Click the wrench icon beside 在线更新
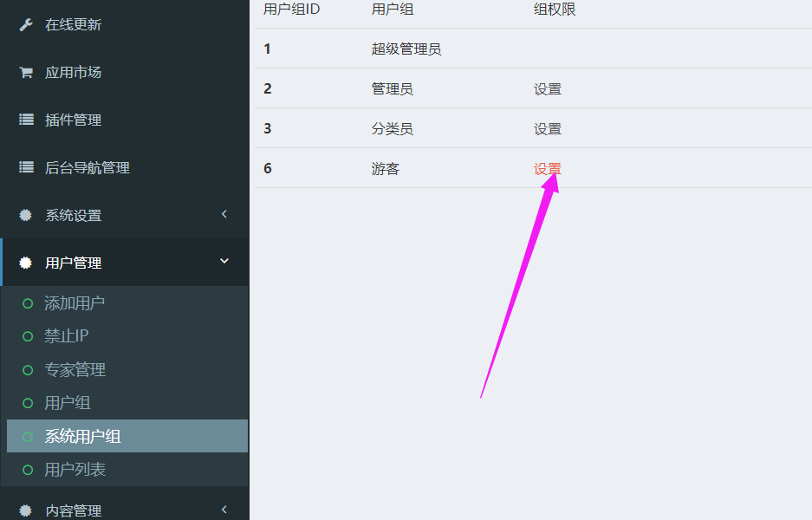 (x=26, y=25)
